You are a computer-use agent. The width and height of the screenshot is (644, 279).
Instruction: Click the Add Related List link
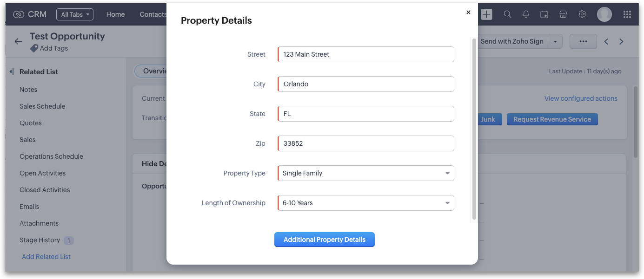tap(46, 257)
